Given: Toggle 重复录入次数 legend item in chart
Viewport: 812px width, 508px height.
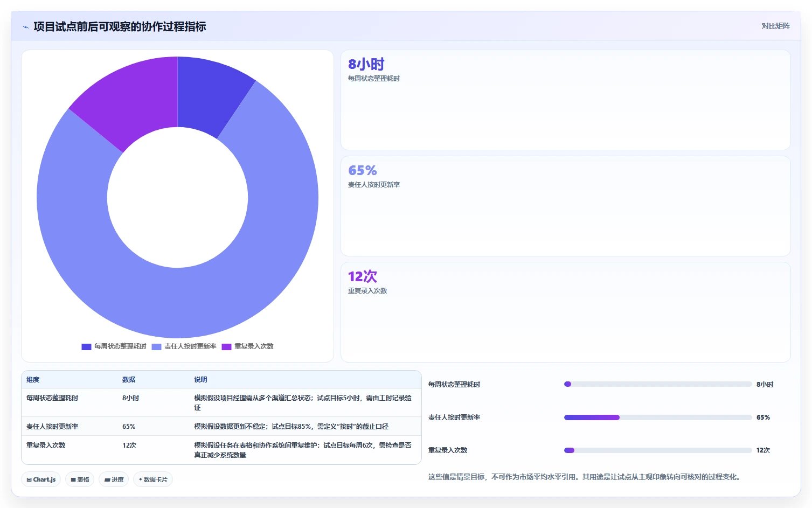Looking at the screenshot, I should (247, 346).
